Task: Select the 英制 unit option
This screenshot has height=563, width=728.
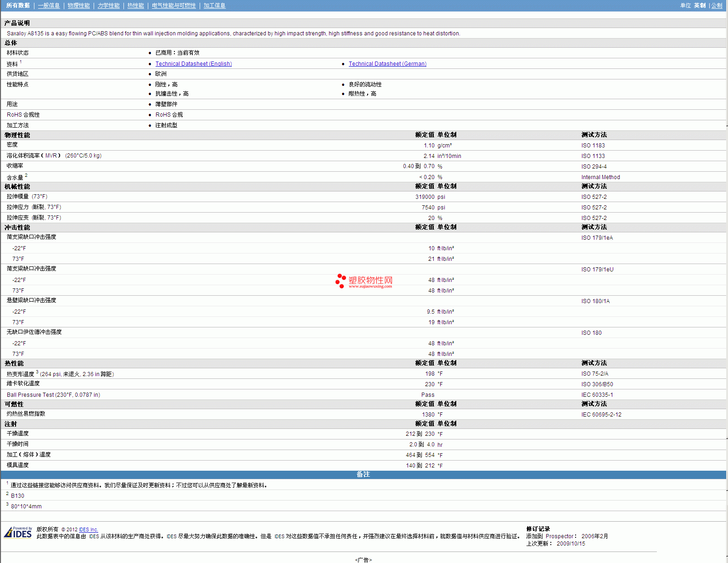Action: 700,6
